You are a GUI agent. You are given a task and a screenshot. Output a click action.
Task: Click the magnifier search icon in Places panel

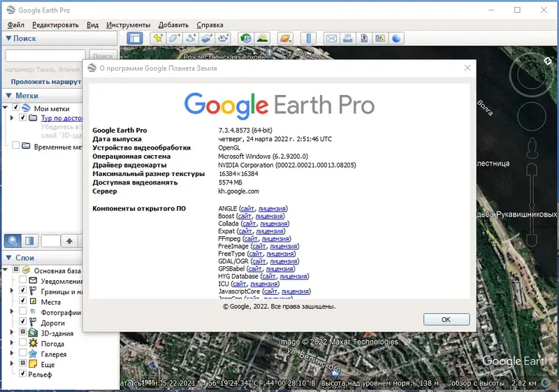click(13, 241)
